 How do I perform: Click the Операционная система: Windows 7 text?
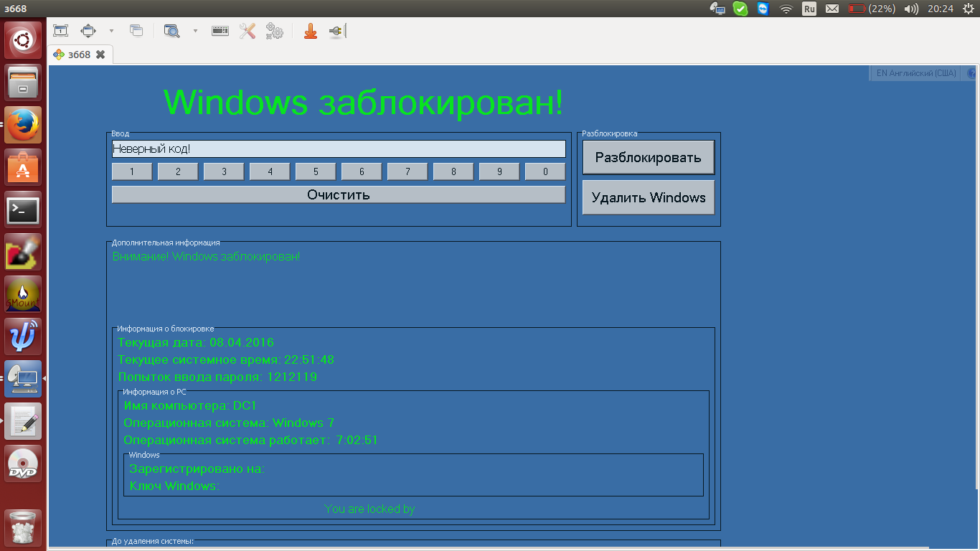point(229,423)
